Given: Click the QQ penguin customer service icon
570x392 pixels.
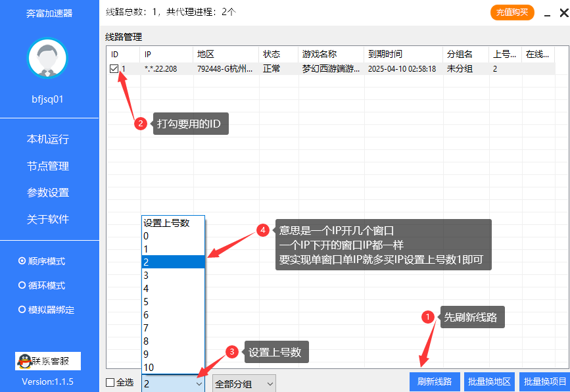Looking at the screenshot, I should tap(24, 361).
